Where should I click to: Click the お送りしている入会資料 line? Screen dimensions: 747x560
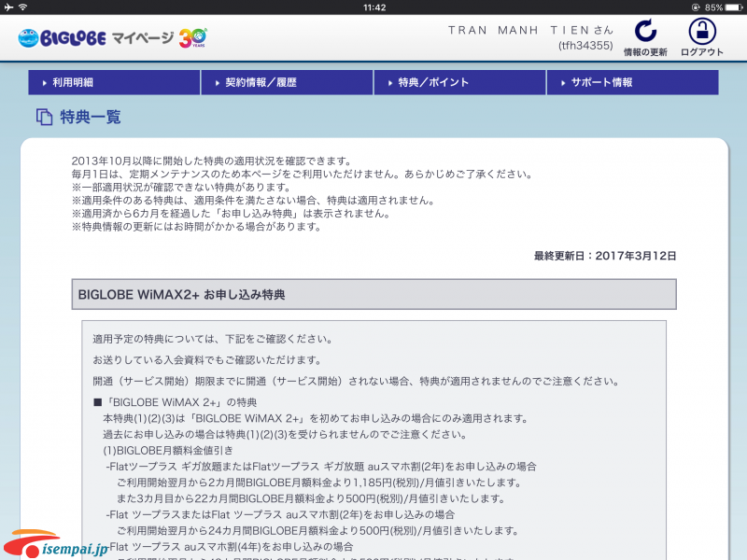207,360
